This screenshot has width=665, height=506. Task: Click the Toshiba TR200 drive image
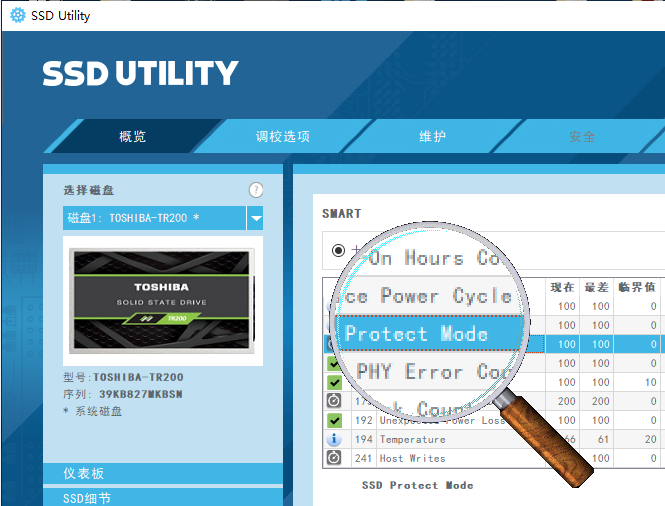click(163, 301)
